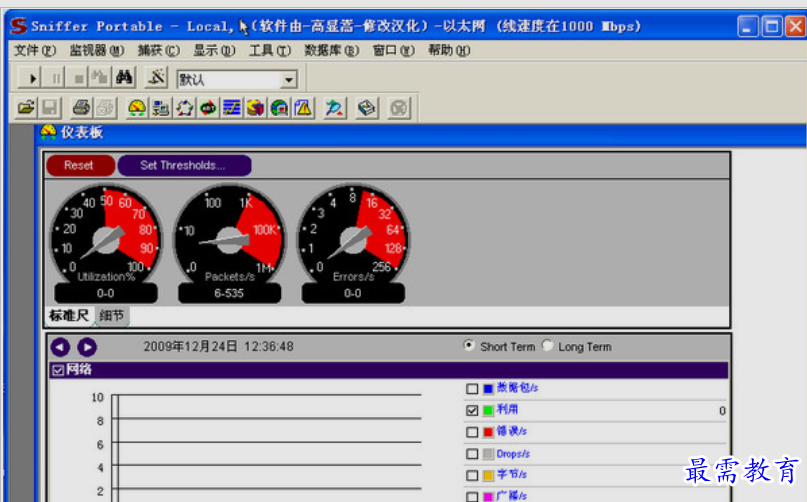Click the capture panel magnifier icon
807x502 pixels.
[x=334, y=108]
